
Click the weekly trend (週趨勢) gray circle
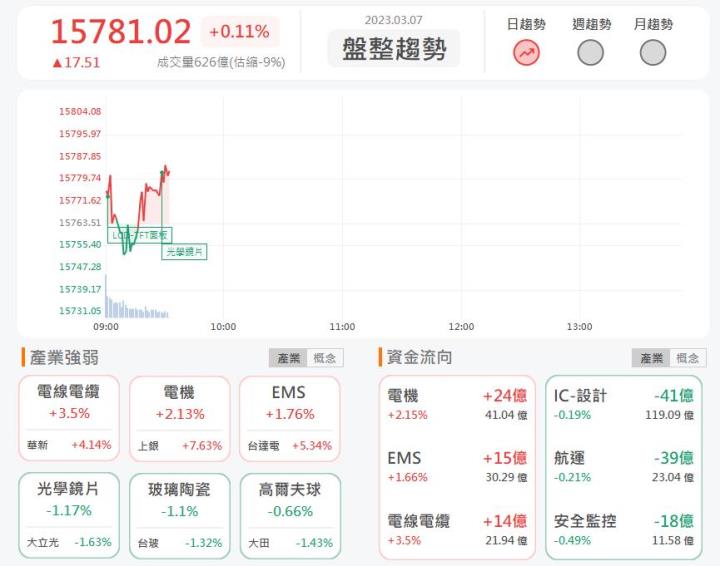pyautogui.click(x=590, y=53)
